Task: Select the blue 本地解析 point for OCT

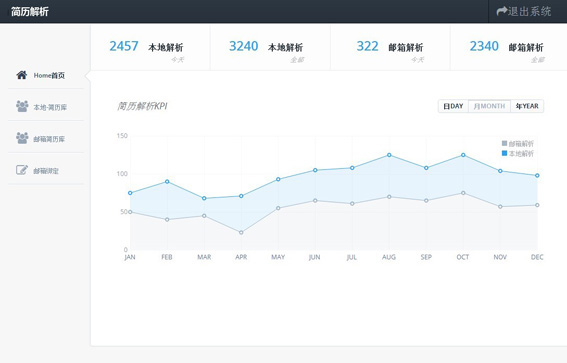Action: [x=463, y=155]
